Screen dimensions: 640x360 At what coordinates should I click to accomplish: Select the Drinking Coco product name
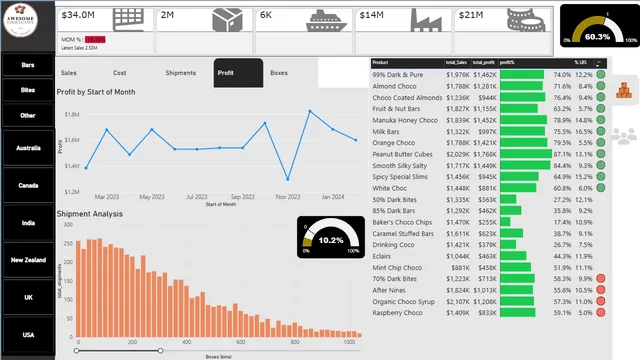point(393,245)
